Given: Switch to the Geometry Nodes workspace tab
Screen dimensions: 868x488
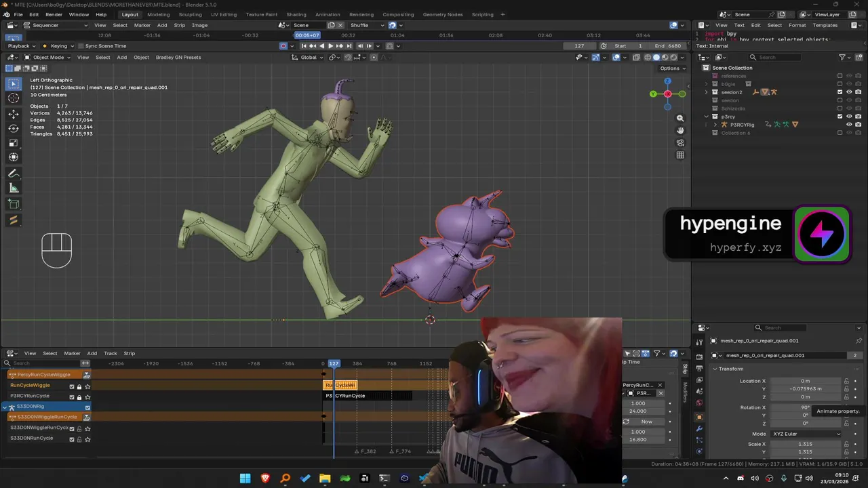Looking at the screenshot, I should pyautogui.click(x=442, y=14).
